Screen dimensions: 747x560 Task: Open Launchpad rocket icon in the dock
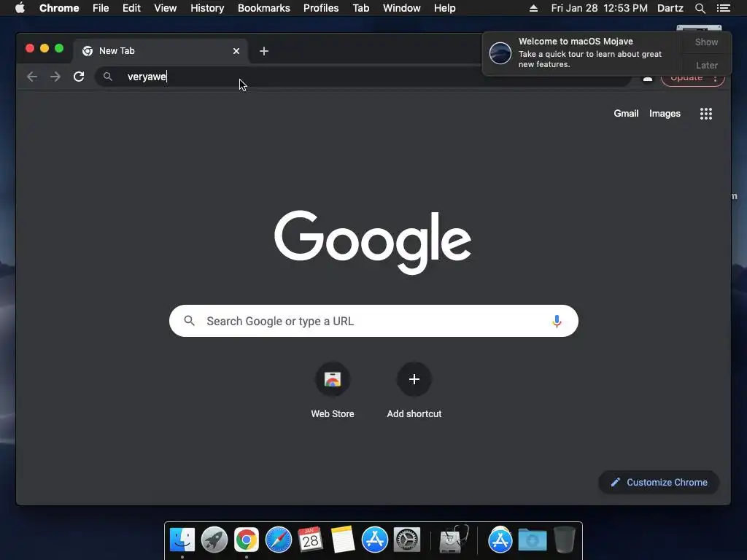point(214,540)
